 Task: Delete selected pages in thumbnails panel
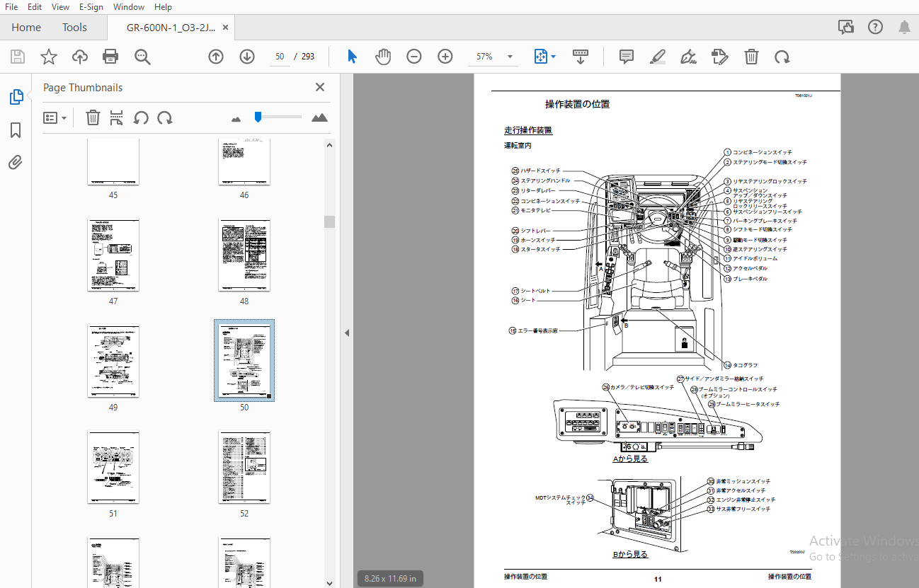93,117
